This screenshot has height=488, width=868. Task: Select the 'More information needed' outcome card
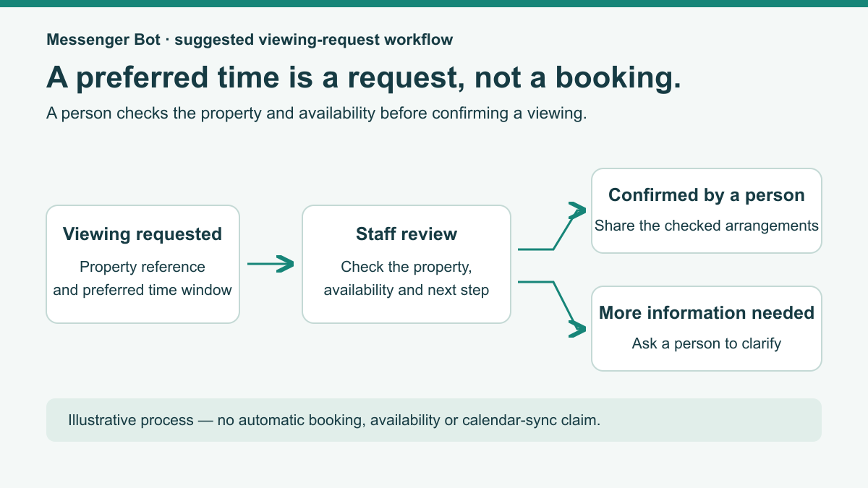[707, 329]
